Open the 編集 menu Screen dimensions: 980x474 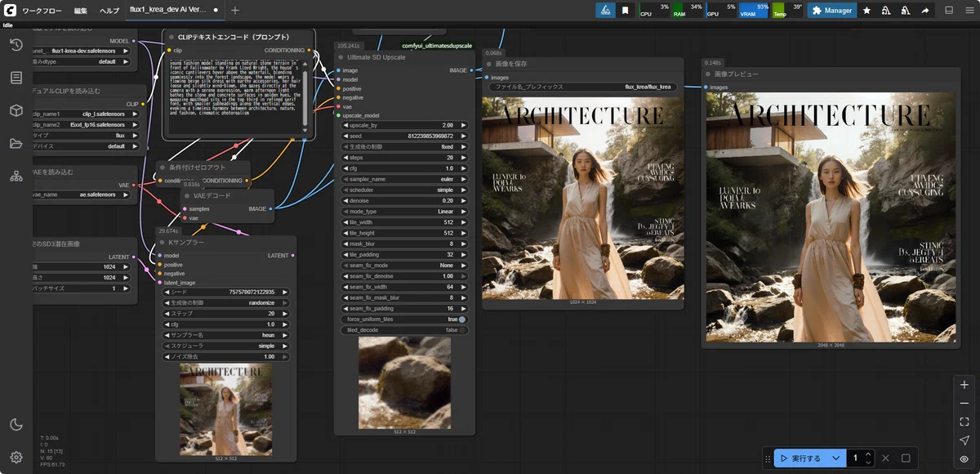(81, 11)
